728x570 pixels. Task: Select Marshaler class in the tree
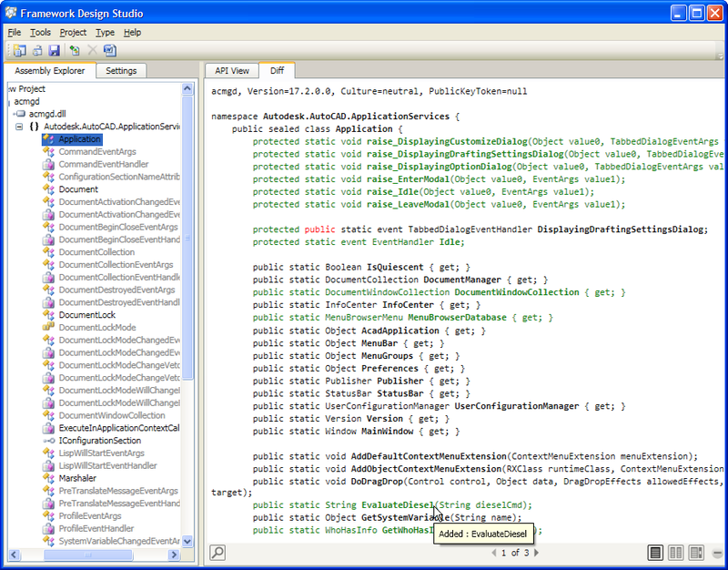77,478
